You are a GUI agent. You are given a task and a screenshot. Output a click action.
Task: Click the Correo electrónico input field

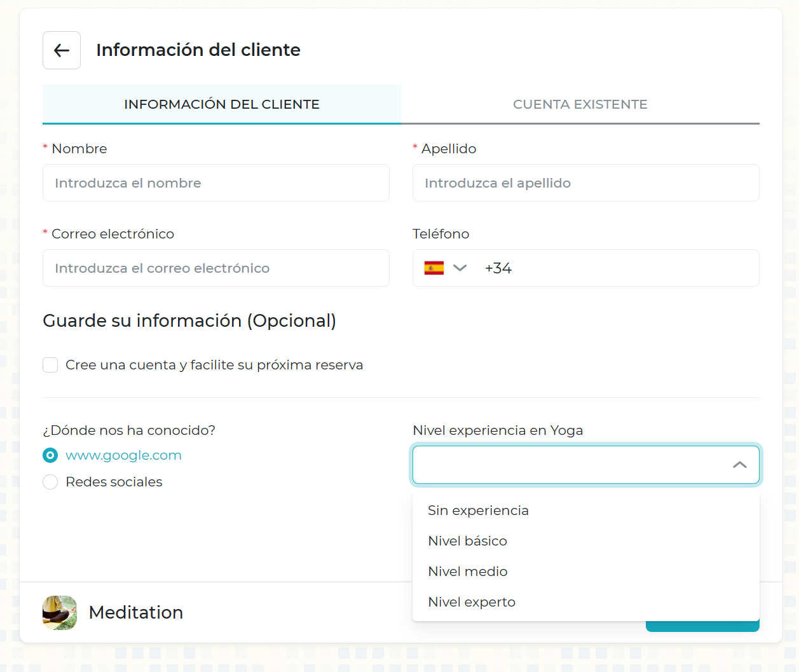pyautogui.click(x=216, y=268)
